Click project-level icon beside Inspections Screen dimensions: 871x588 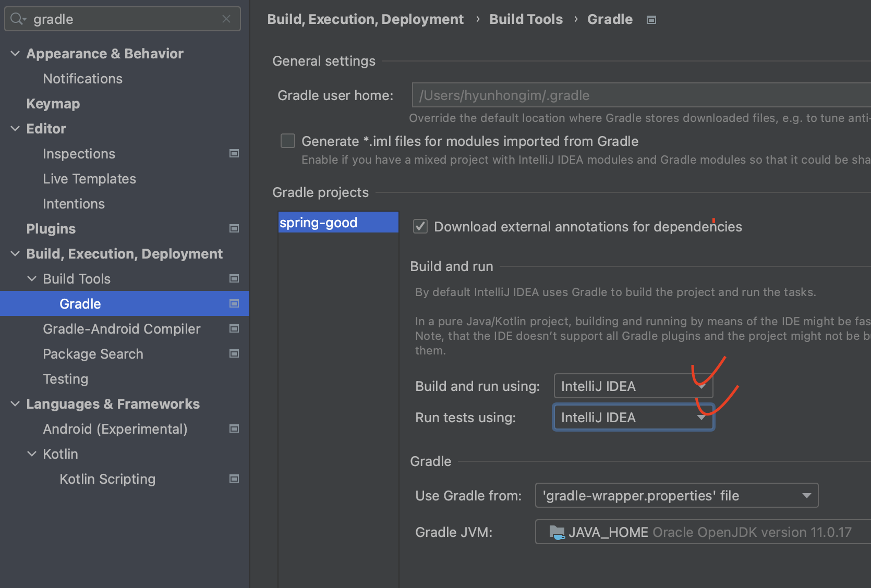pyautogui.click(x=234, y=153)
